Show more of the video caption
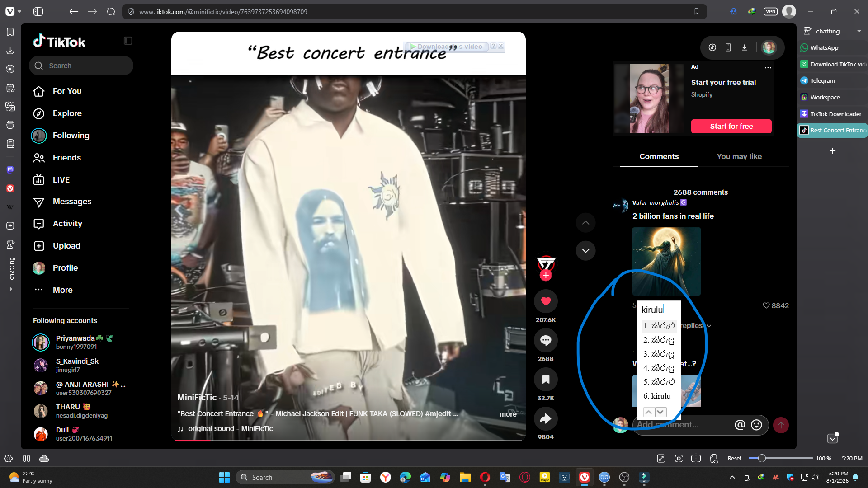The height and width of the screenshot is (488, 868). (508, 414)
